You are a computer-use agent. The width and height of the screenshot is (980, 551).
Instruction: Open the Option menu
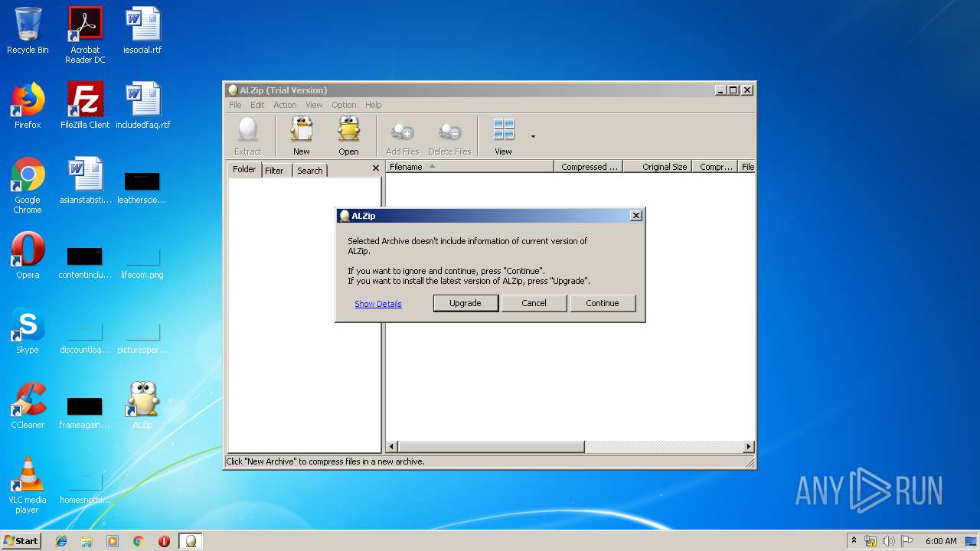[344, 105]
